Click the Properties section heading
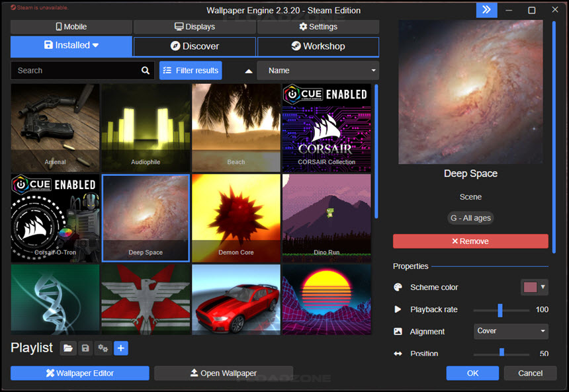Viewport: 569px width, 392px height. click(x=410, y=266)
